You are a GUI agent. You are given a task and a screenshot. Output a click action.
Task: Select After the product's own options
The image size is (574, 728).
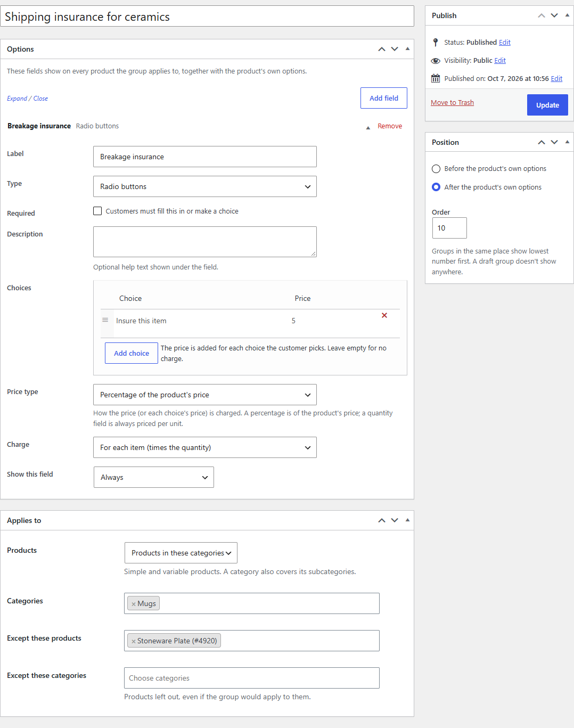click(x=436, y=187)
